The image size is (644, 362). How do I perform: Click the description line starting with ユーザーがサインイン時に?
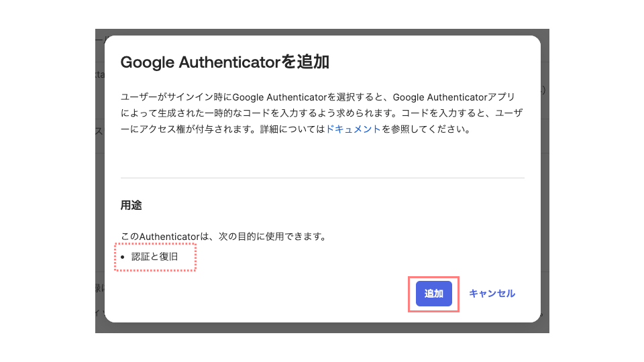(x=322, y=96)
